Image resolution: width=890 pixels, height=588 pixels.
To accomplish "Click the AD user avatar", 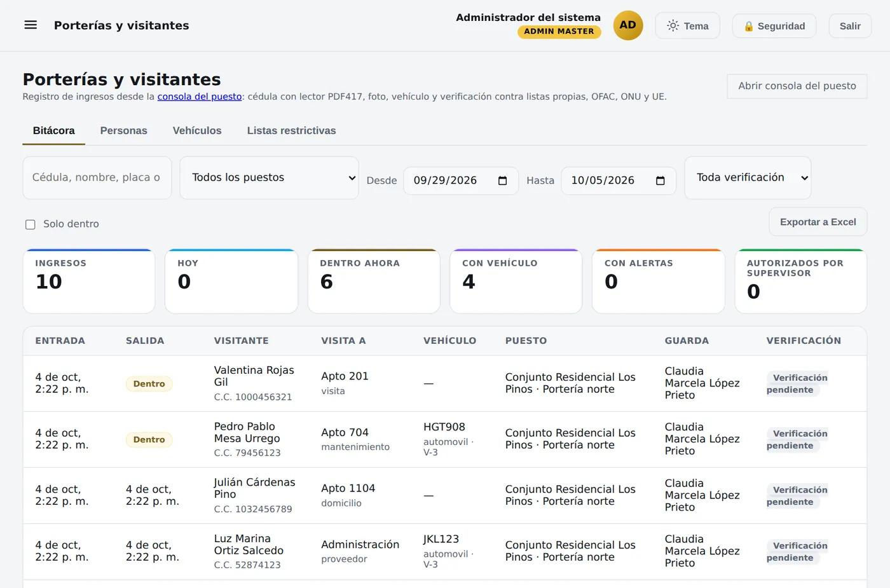I will (627, 25).
